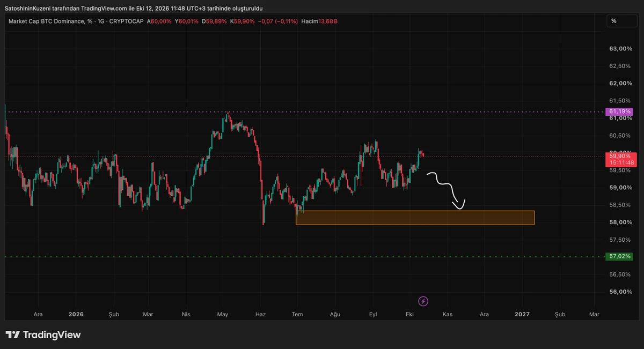Click the 1G interval label

pyautogui.click(x=101, y=21)
